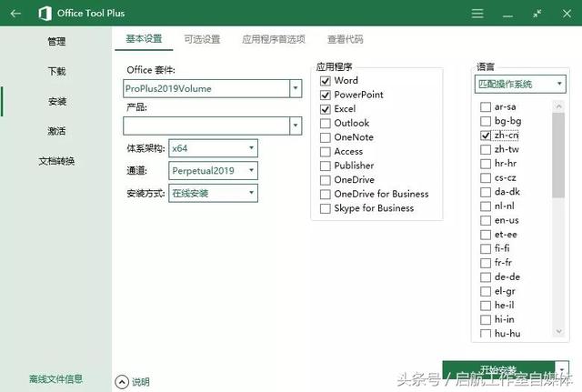Image resolution: width=582 pixels, height=392 pixels.
Task: Select the ar-sa language checkbox
Action: [486, 107]
